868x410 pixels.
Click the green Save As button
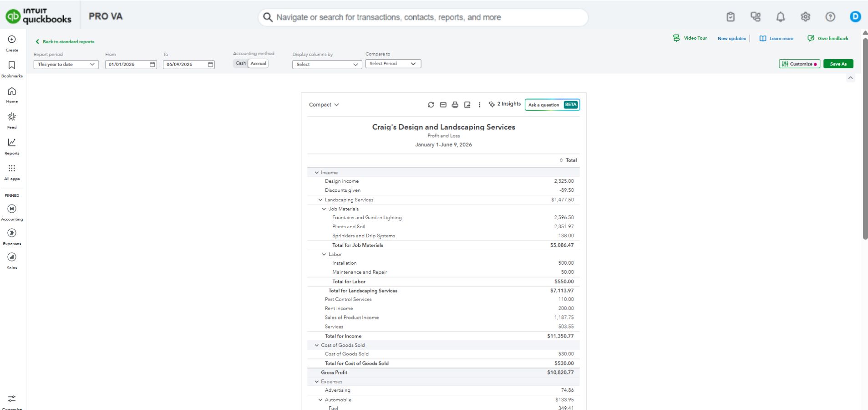[838, 64]
